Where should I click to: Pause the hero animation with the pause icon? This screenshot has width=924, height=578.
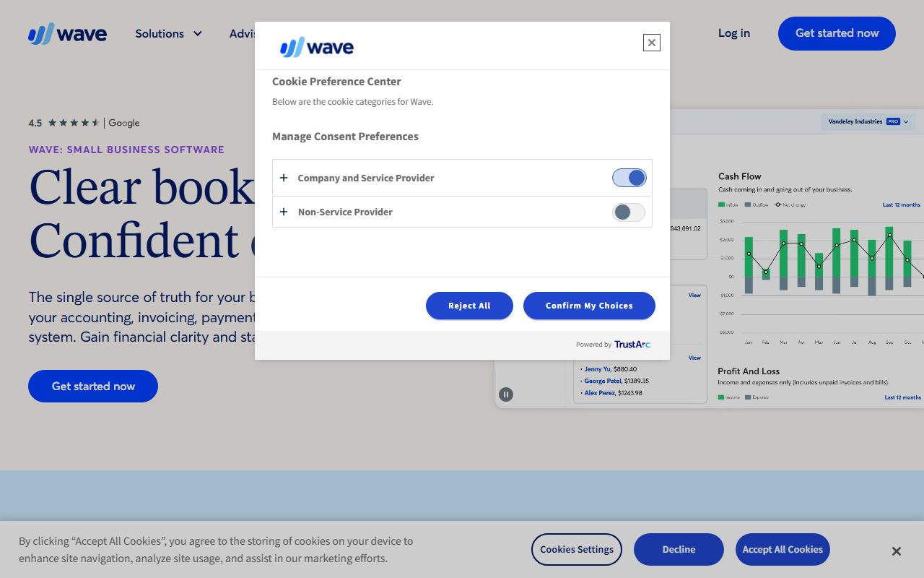tap(506, 394)
